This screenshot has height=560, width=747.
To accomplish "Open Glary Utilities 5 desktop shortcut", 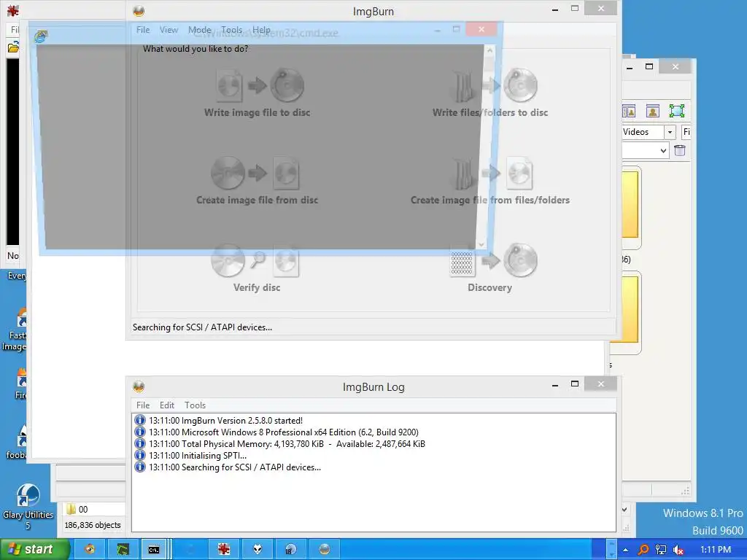I will point(28,506).
